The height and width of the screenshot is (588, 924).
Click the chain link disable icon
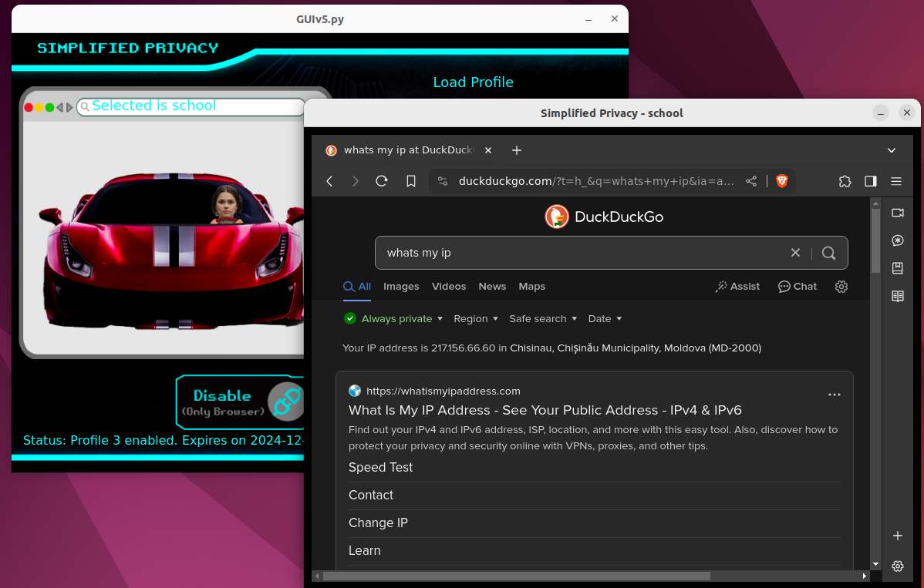tap(286, 402)
